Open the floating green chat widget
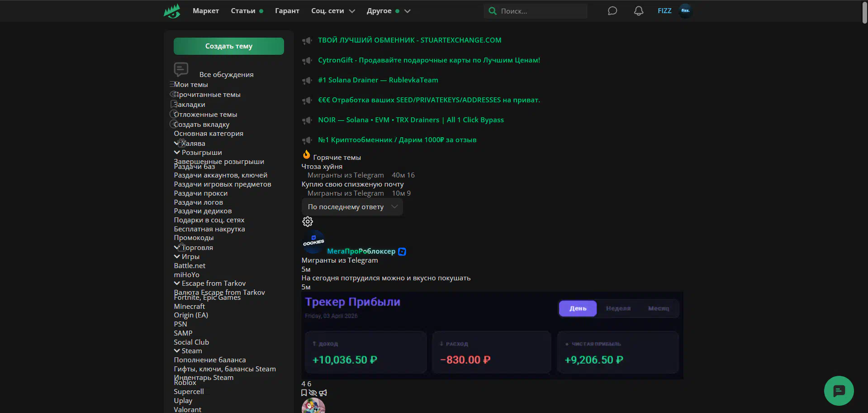Screen dimensions: 868x413 click(838, 390)
